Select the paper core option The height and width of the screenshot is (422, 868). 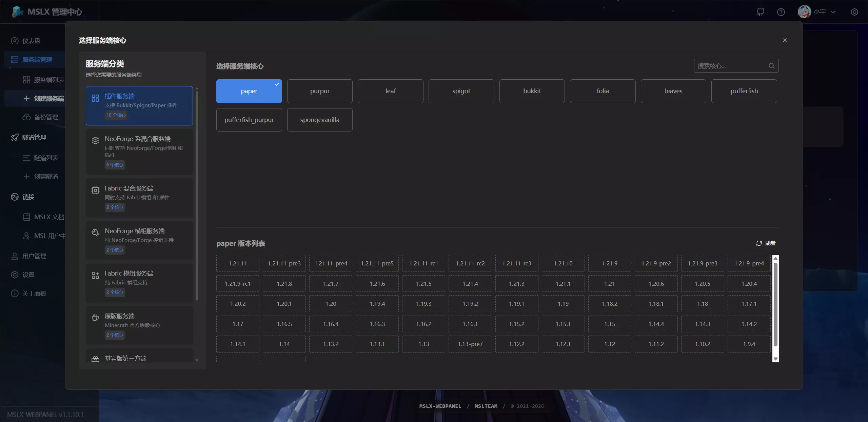click(249, 91)
